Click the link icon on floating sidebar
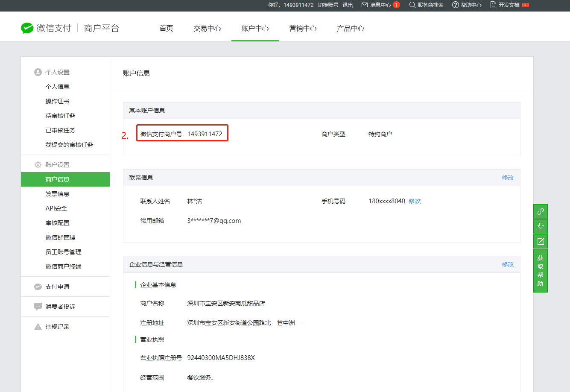570x392 pixels. coord(541,211)
